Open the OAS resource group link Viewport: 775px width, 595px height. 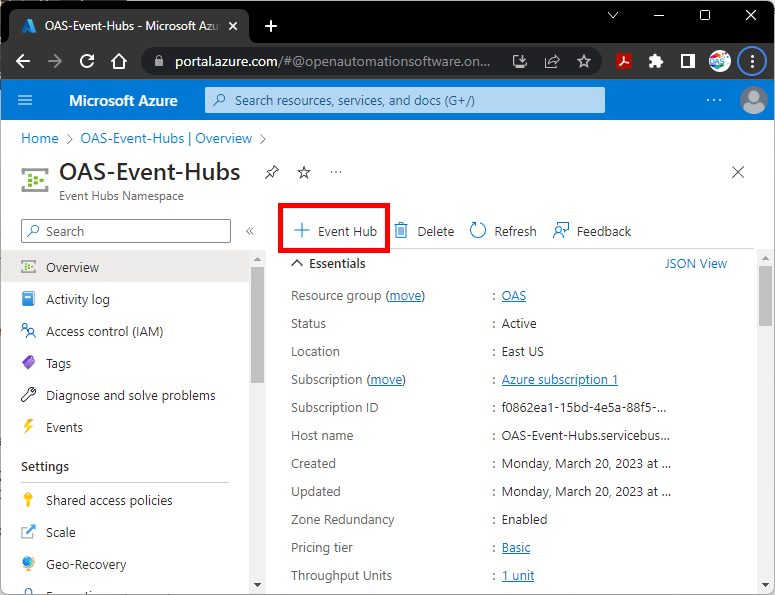point(513,296)
